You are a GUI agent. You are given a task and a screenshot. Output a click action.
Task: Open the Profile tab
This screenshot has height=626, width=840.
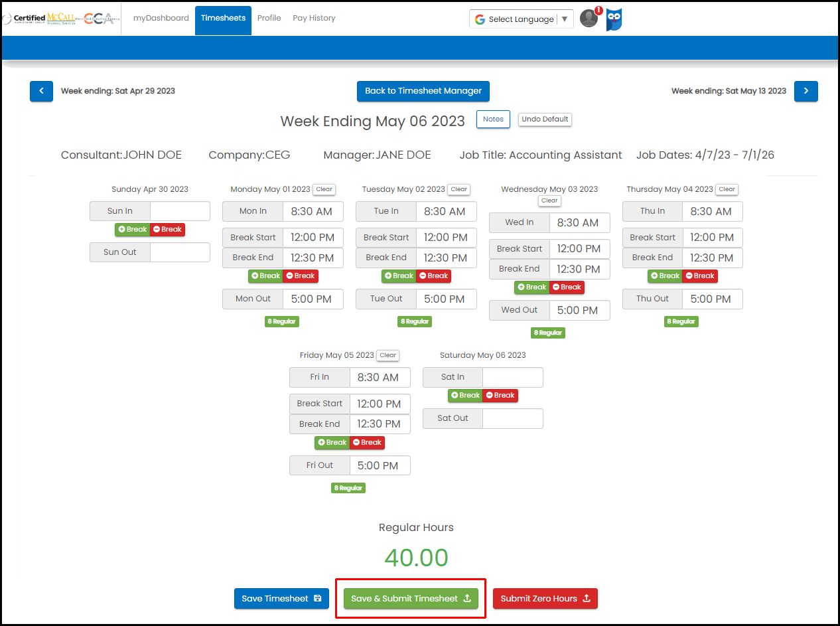point(269,19)
